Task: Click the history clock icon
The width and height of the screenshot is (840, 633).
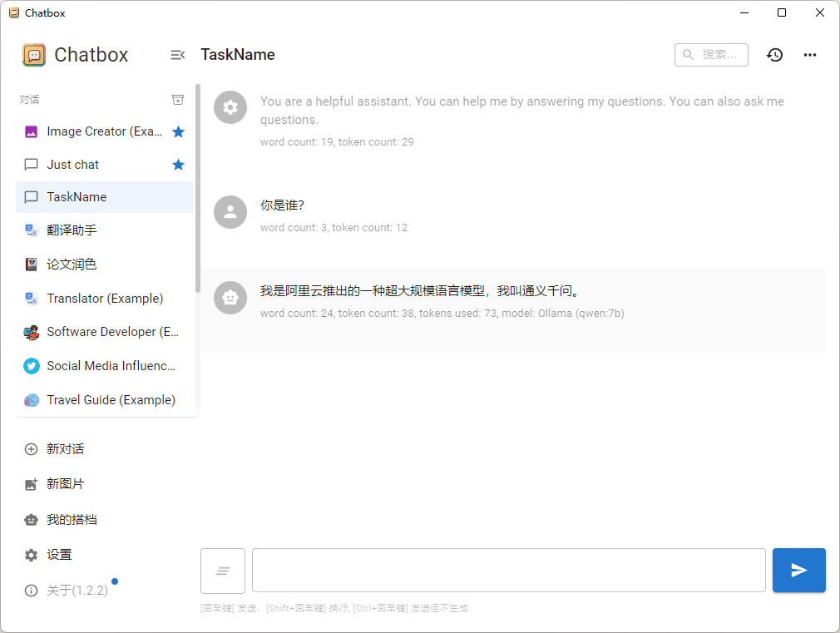Action: click(774, 55)
